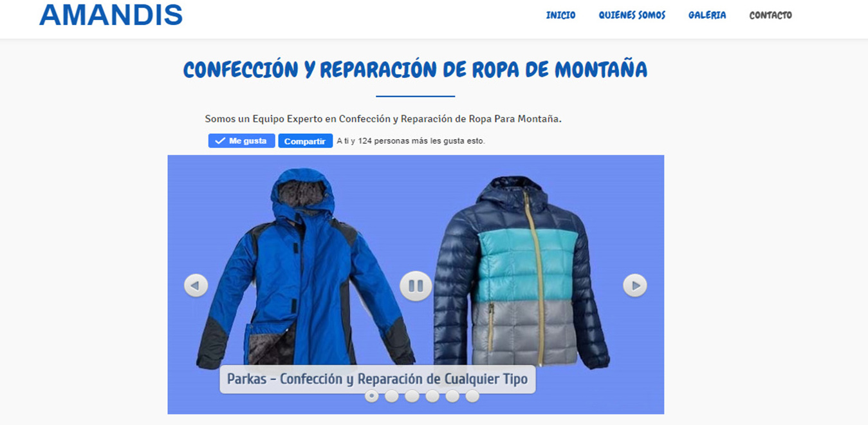Click the AMANDIS logo

tap(111, 15)
